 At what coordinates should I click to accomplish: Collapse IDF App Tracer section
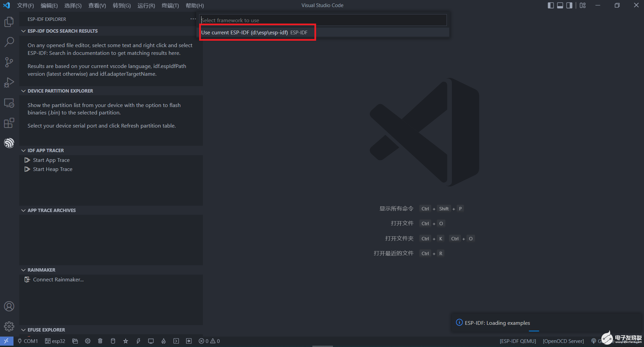(111, 150)
